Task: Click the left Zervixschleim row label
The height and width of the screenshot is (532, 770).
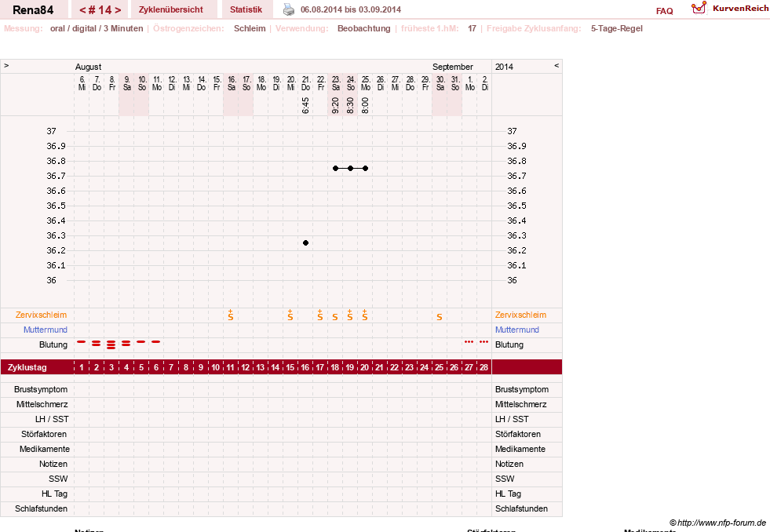Action: tap(42, 315)
